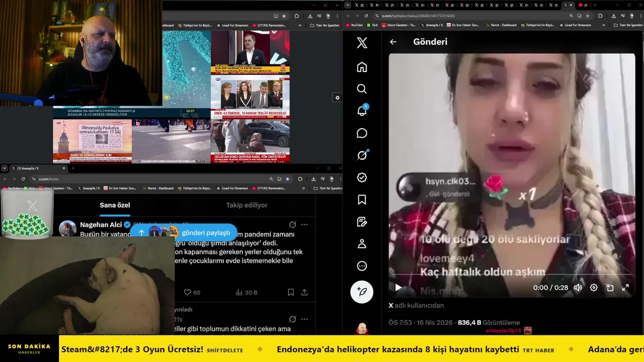
Task: View 30 B analytics on Nagehan Alci's post
Action: tap(247, 292)
